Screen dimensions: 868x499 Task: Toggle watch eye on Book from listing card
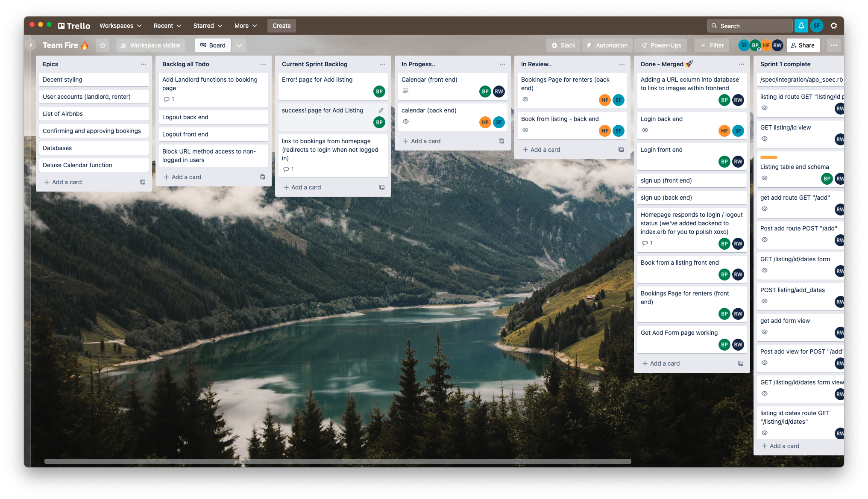pos(525,130)
